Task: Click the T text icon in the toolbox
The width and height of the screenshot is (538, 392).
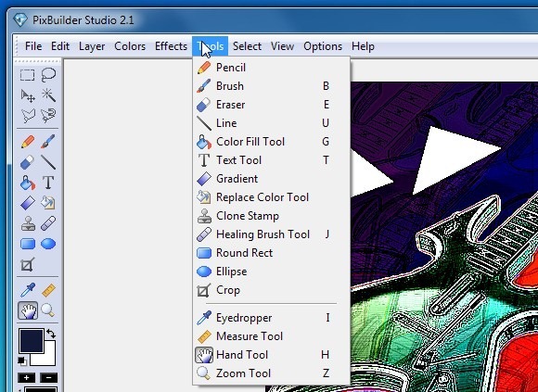Action: (x=48, y=183)
